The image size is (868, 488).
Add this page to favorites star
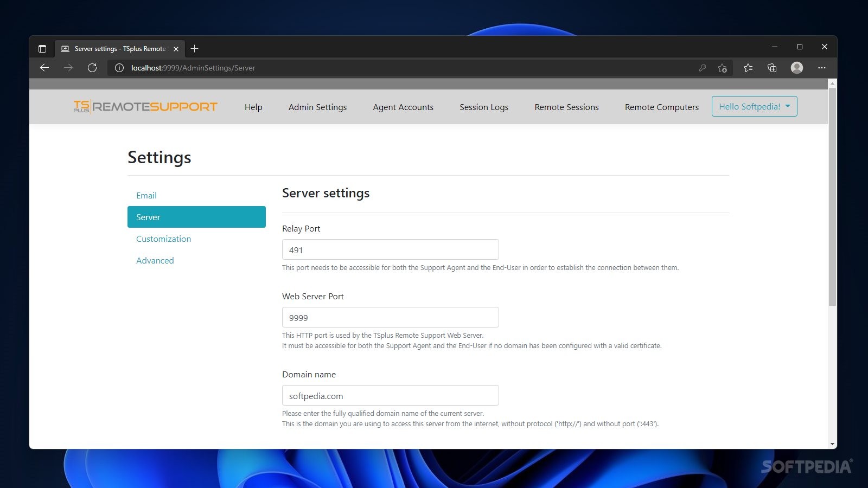[x=722, y=68]
